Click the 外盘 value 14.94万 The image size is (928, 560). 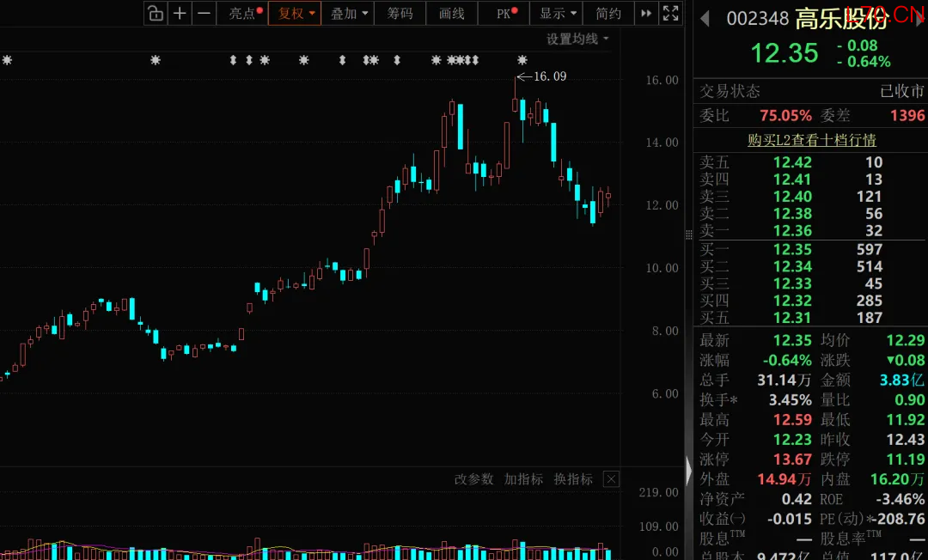(785, 479)
